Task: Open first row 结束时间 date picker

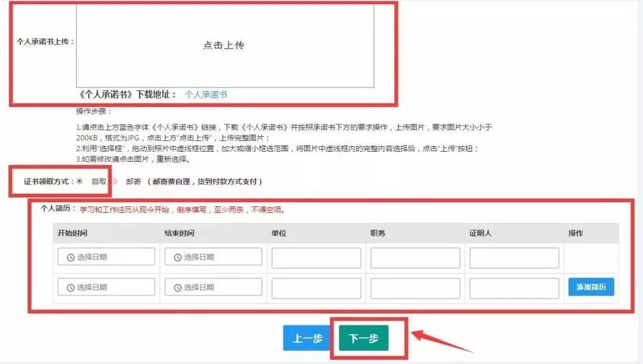Action: click(213, 257)
